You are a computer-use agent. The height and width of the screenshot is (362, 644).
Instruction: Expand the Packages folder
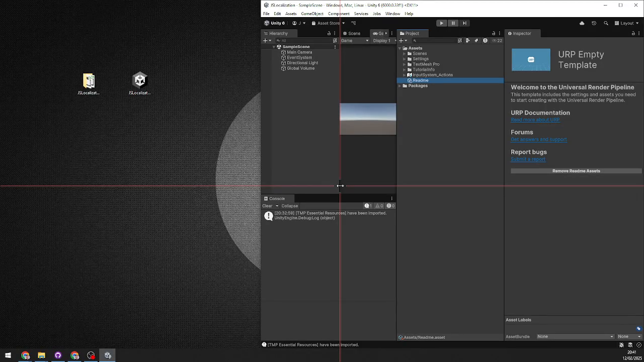(x=399, y=86)
